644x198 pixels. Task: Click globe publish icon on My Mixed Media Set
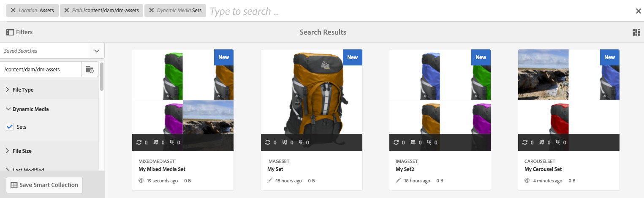coord(141,180)
